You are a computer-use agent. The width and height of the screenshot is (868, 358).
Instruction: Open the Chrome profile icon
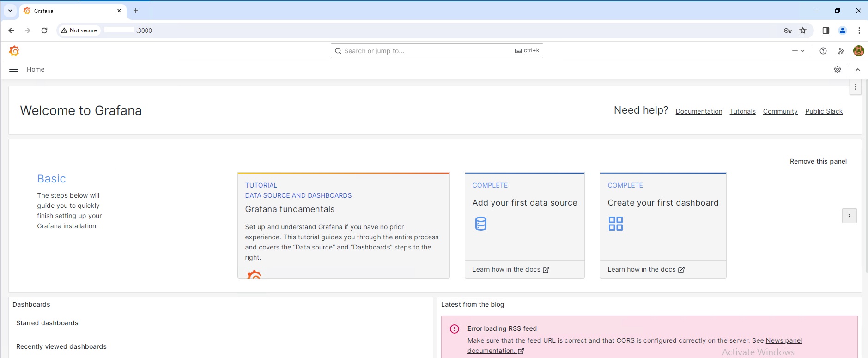click(843, 30)
